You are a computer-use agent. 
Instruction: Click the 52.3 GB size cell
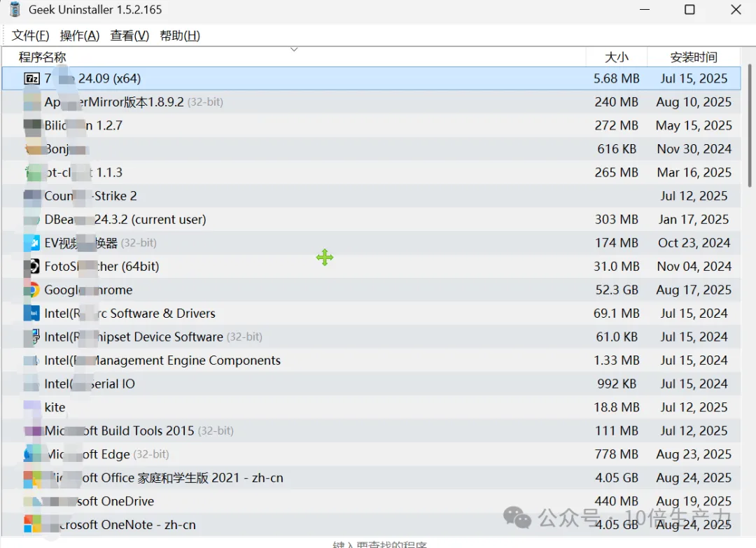pyautogui.click(x=617, y=290)
